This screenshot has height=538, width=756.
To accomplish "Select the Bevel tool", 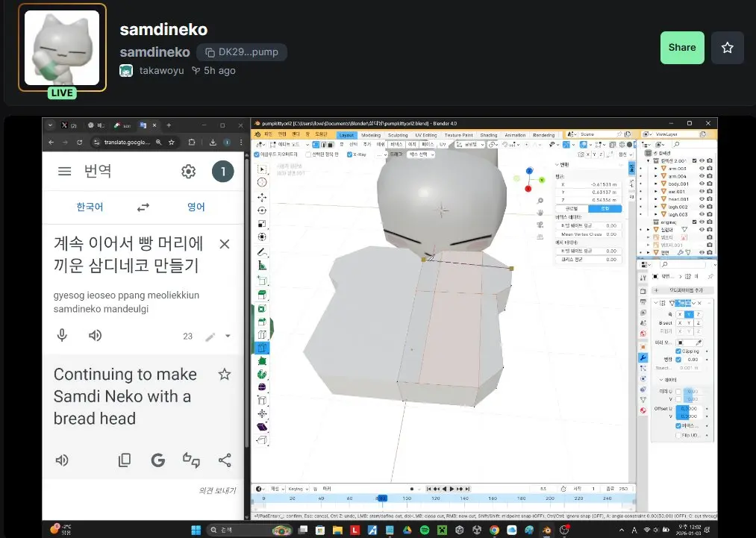I will pyautogui.click(x=262, y=322).
